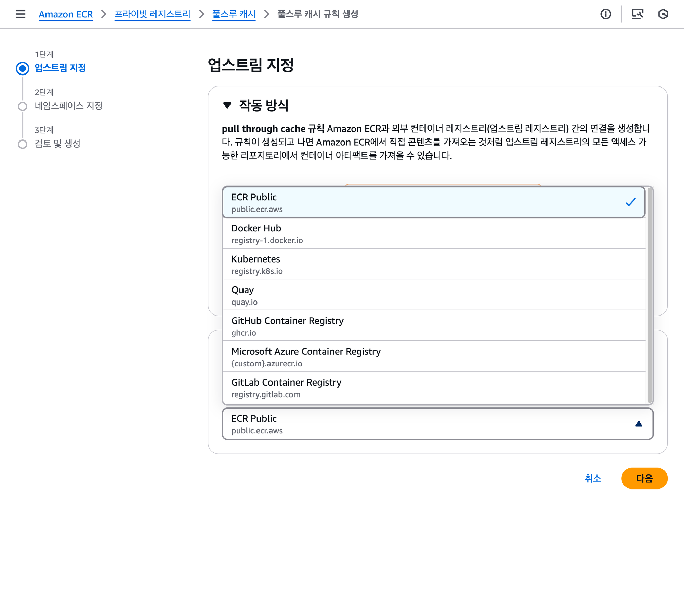Close the upstream registry dropdown arrow

[x=639, y=424]
